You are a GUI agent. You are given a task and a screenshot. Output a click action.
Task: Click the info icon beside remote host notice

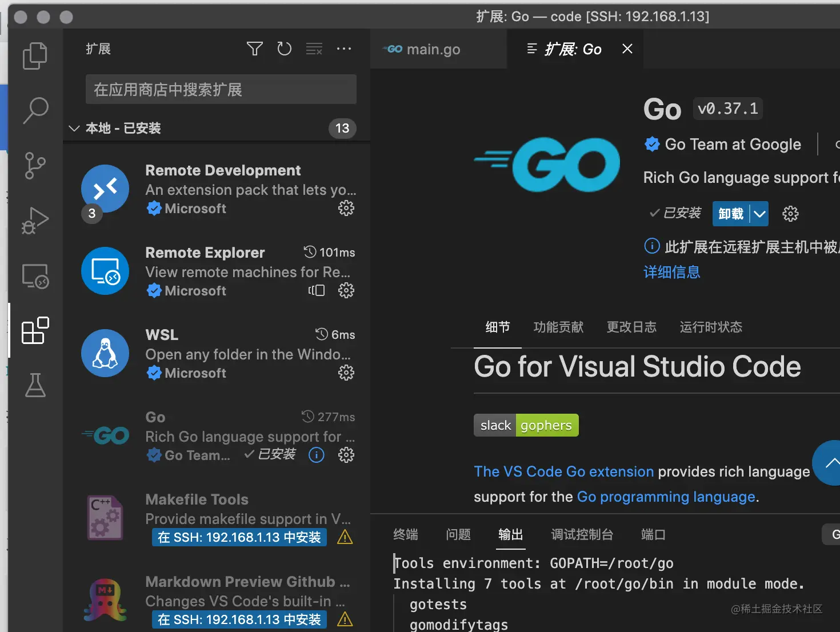(x=652, y=246)
